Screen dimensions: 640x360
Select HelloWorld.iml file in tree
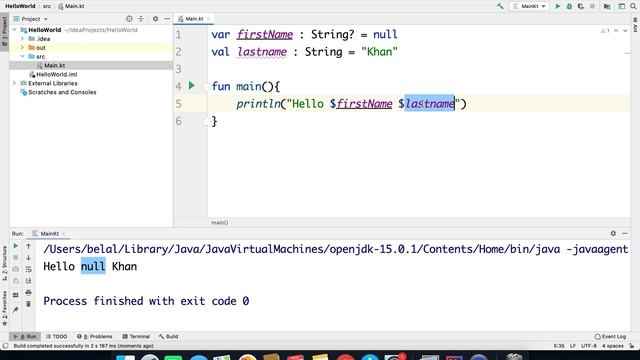tap(56, 74)
